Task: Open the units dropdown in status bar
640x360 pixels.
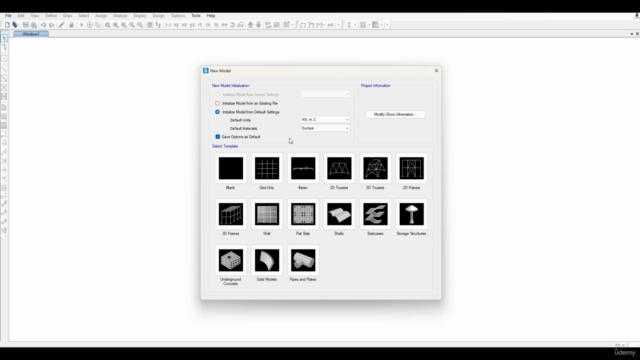Action: (624, 345)
